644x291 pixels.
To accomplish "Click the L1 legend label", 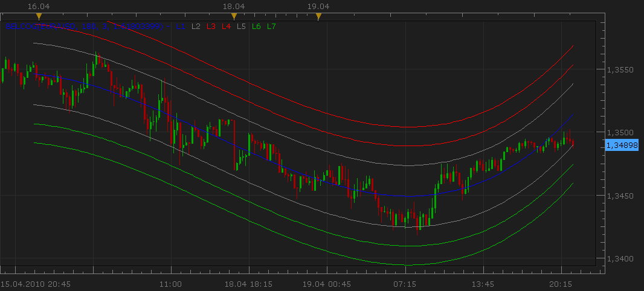I will pyautogui.click(x=180, y=27).
